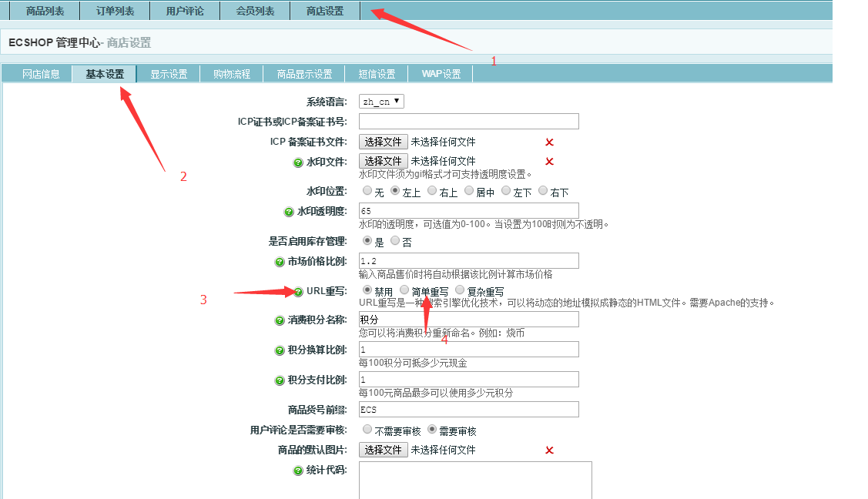Open the 购物流程 settings tab
The image size is (868, 499).
point(232,74)
